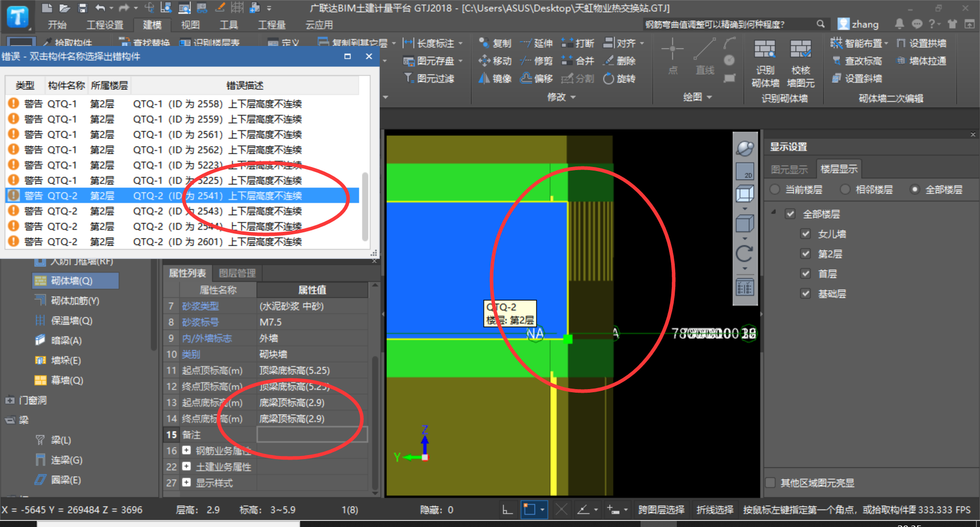
Task: Uncheck the 基础层 floor checkbox
Action: click(806, 294)
